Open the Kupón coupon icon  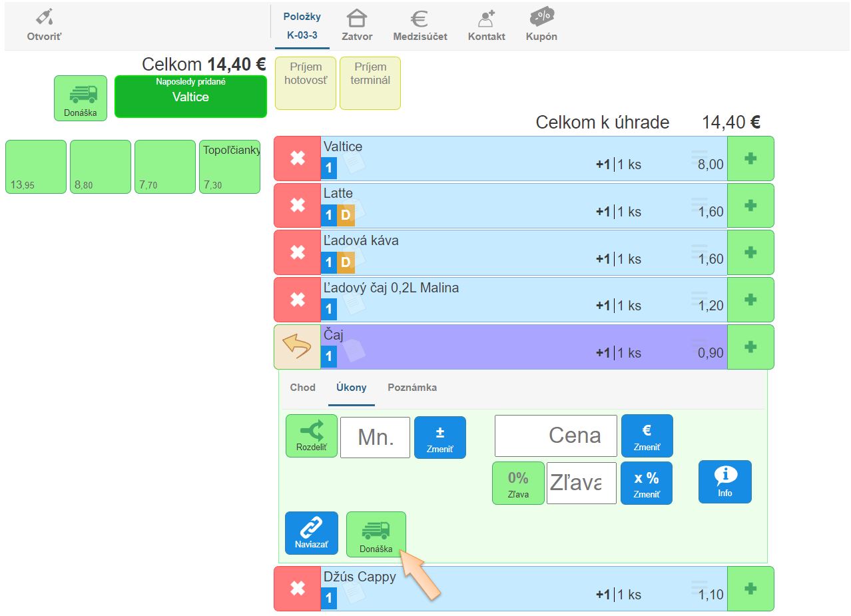click(541, 17)
